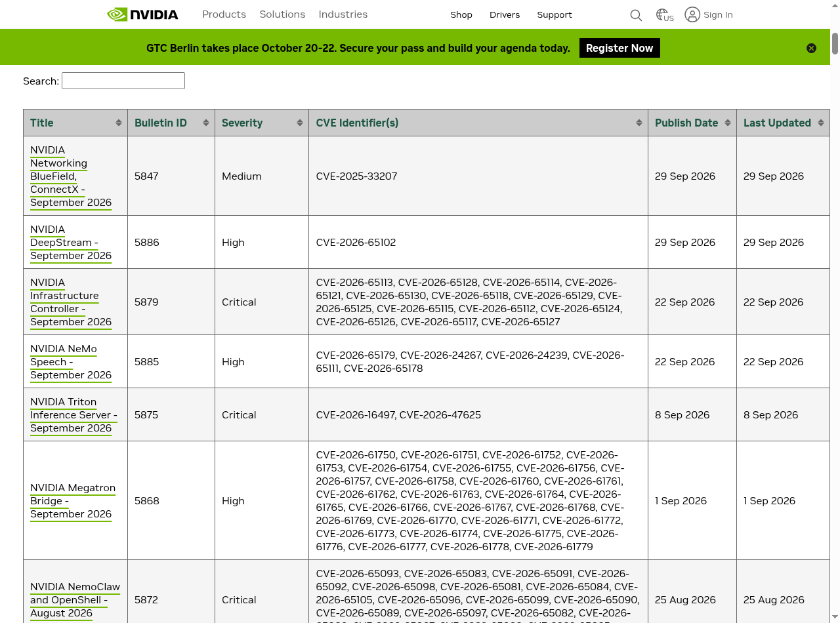Open NVIDIA Networking BlueField, ConnectX bulletin

(x=71, y=176)
